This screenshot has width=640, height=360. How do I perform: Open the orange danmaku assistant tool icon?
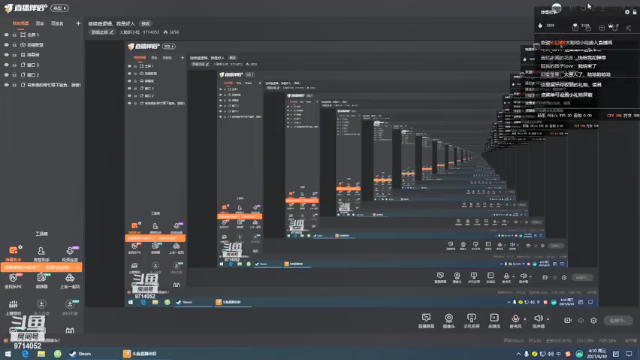click(13, 250)
